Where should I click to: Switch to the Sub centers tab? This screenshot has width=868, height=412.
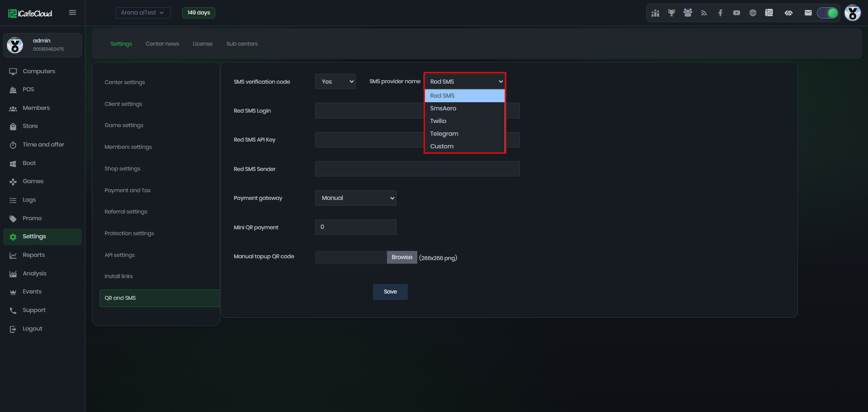(x=242, y=44)
